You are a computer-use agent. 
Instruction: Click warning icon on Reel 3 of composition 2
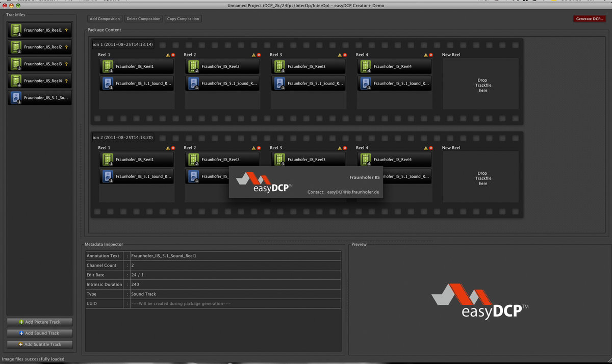pos(340,148)
